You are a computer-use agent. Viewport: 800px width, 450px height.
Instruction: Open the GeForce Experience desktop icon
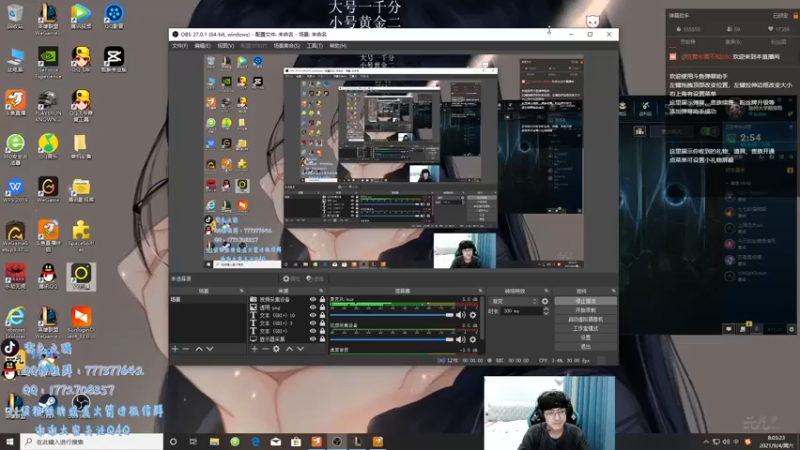pos(48,62)
